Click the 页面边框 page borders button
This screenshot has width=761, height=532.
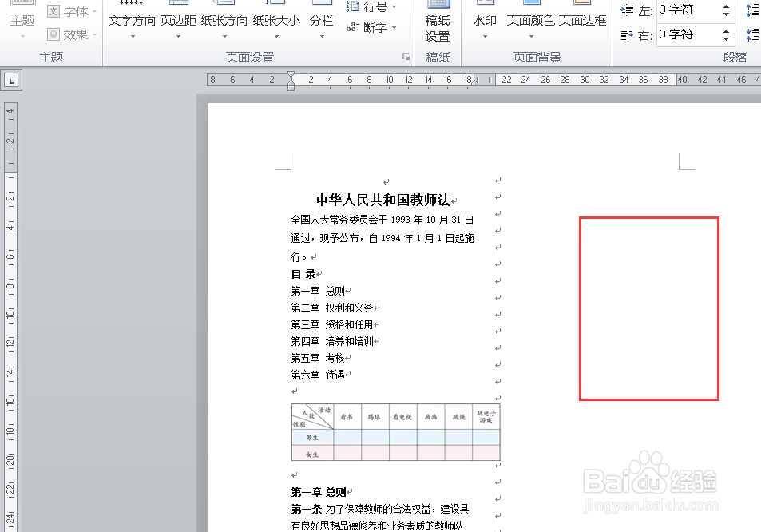(x=582, y=21)
